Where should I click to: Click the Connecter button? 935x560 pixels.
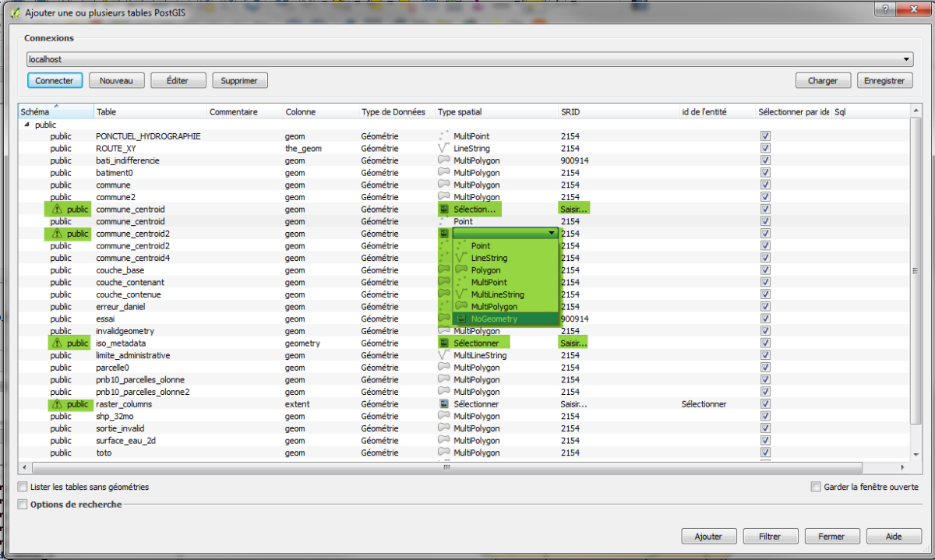(55, 80)
